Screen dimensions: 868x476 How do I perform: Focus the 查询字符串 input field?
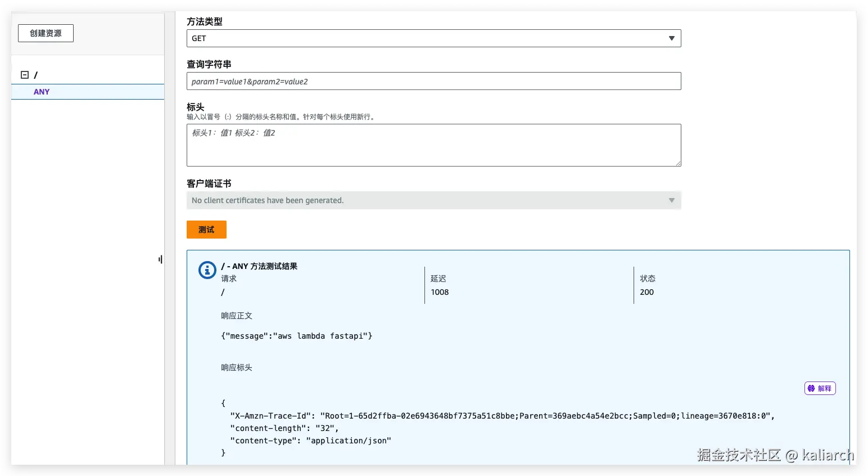433,81
